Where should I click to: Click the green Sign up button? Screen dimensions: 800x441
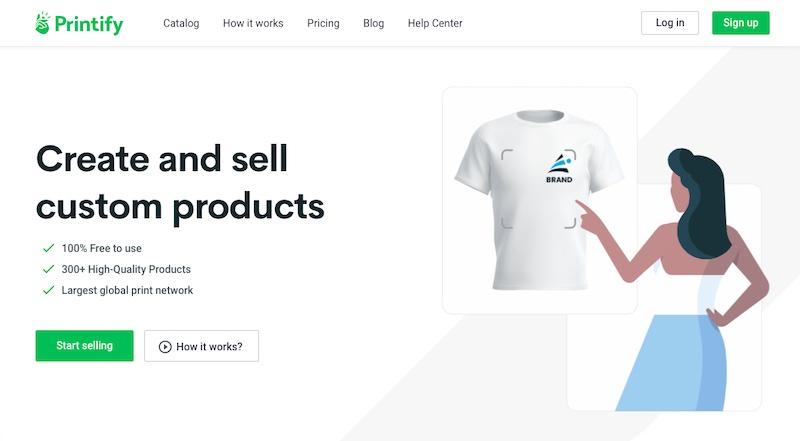click(741, 23)
